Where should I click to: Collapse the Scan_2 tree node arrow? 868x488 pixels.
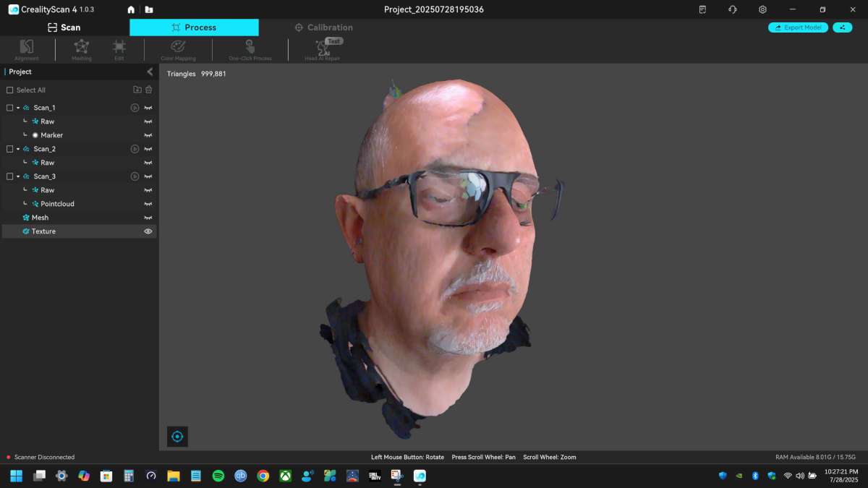click(18, 149)
